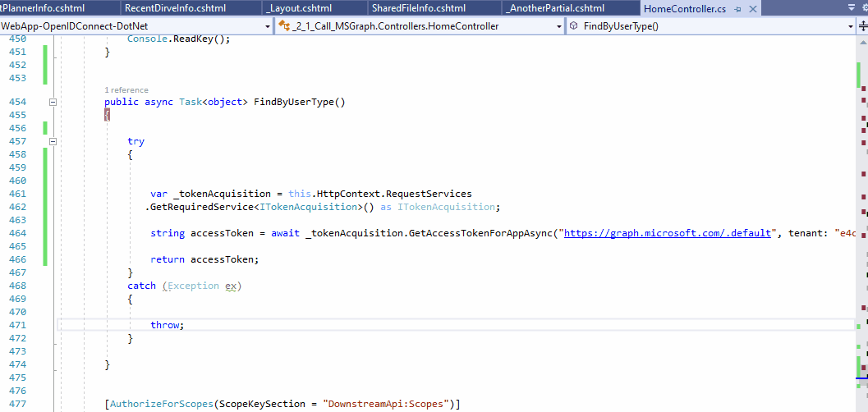Screen dimensions: 868x412
Task: Collapse the try block on line 457
Action: click(x=53, y=141)
